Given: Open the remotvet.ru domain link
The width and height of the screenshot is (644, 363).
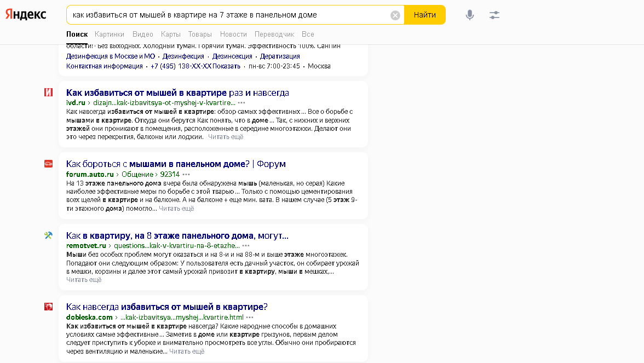Looking at the screenshot, I should tap(86, 245).
